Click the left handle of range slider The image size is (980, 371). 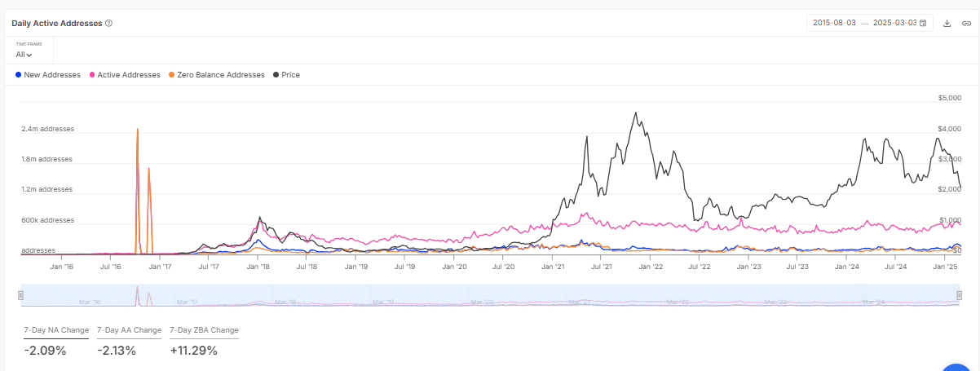pos(22,296)
